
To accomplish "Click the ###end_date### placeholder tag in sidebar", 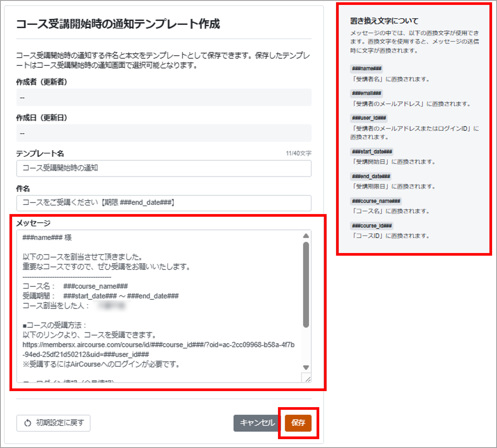I will 371,176.
